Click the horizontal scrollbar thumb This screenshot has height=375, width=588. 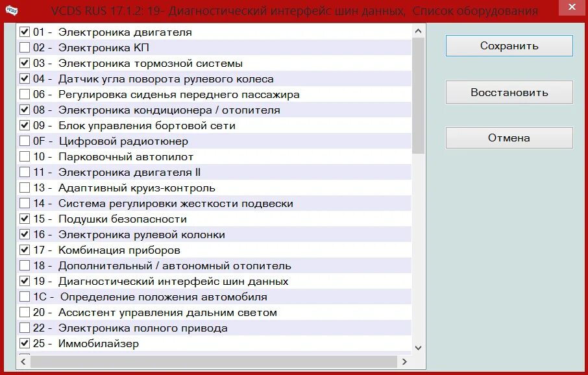tap(214, 361)
